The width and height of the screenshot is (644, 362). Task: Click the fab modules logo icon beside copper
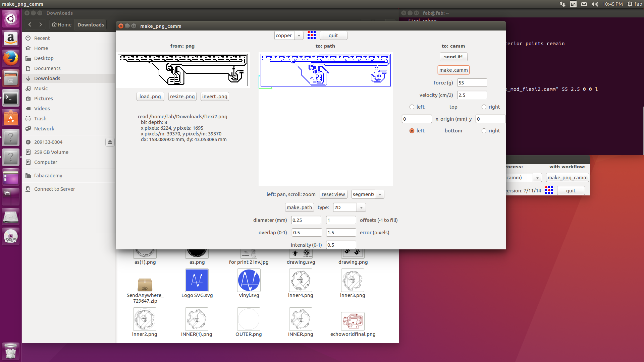pos(311,35)
